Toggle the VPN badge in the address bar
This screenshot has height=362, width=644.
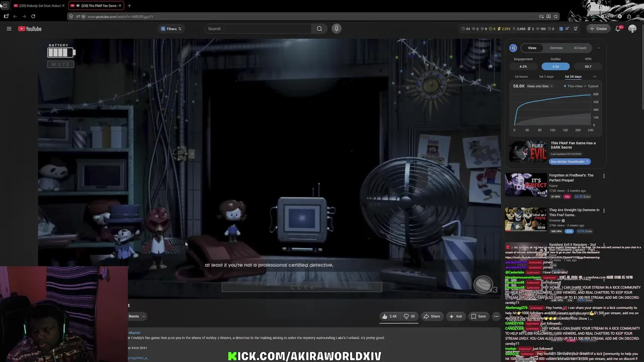pos(608,16)
